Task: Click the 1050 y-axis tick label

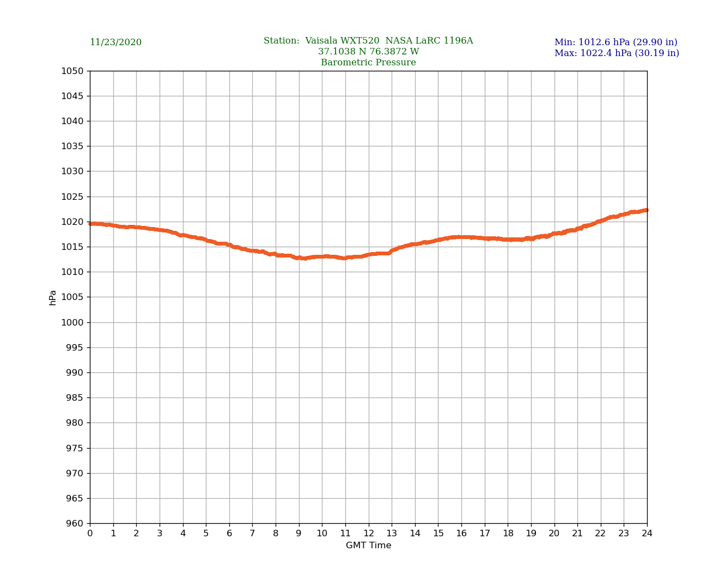Action: click(72, 71)
